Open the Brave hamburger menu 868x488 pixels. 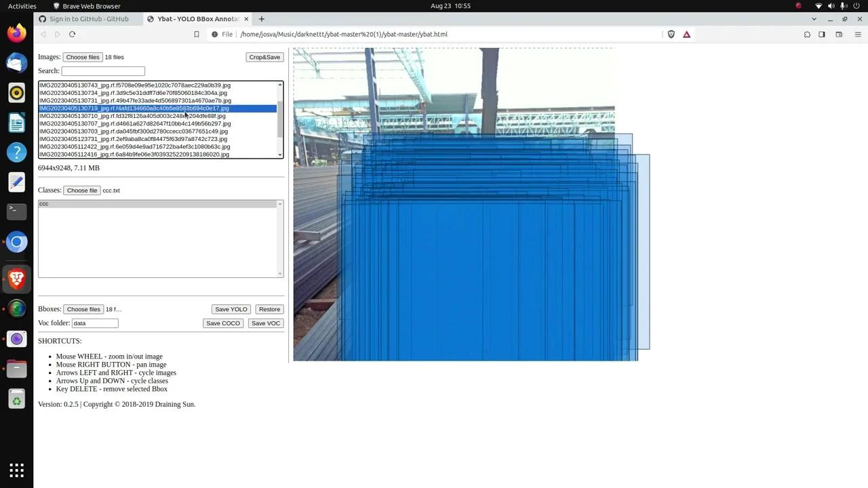click(x=858, y=35)
